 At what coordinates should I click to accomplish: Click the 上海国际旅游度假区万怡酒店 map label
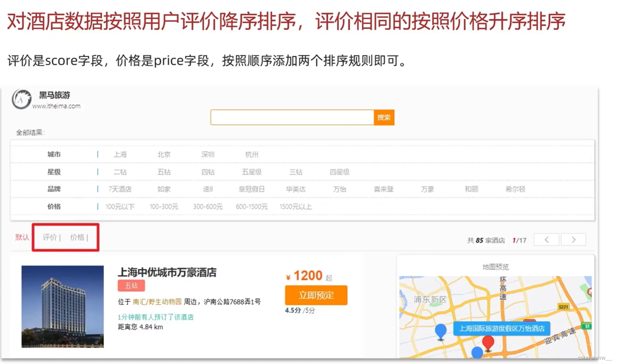[x=502, y=328]
